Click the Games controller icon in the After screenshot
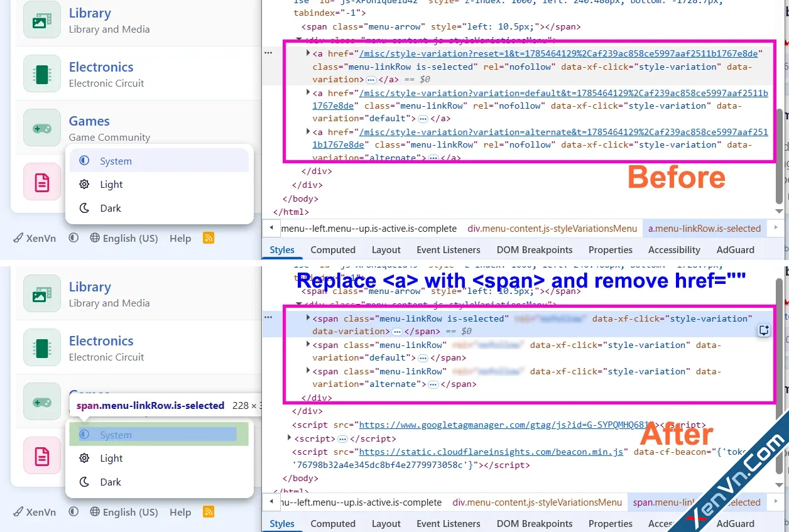Viewport: 789px width, 532px height. coord(42,402)
